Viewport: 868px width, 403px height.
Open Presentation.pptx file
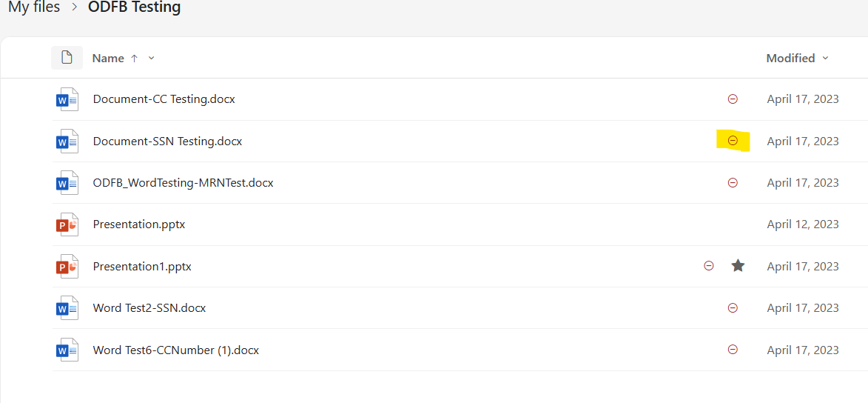[138, 224]
